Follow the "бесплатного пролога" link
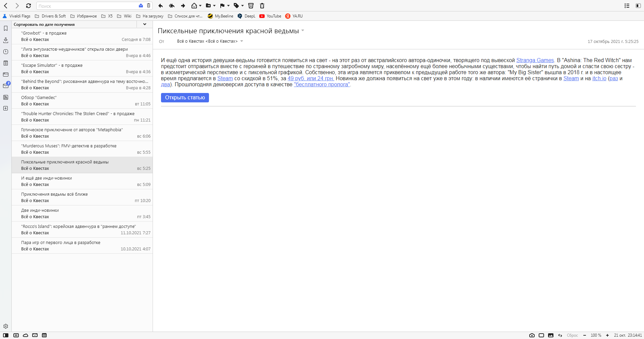 click(322, 85)
